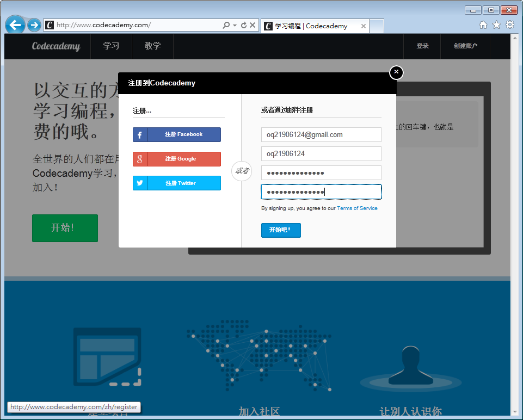Open the 教学 nav menu item
This screenshot has height=420, width=523.
click(x=152, y=46)
